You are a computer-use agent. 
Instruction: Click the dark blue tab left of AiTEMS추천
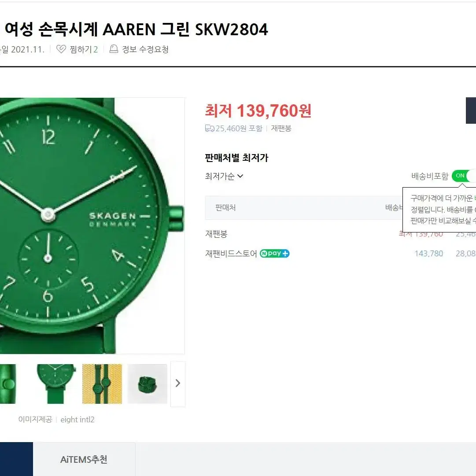(16, 459)
